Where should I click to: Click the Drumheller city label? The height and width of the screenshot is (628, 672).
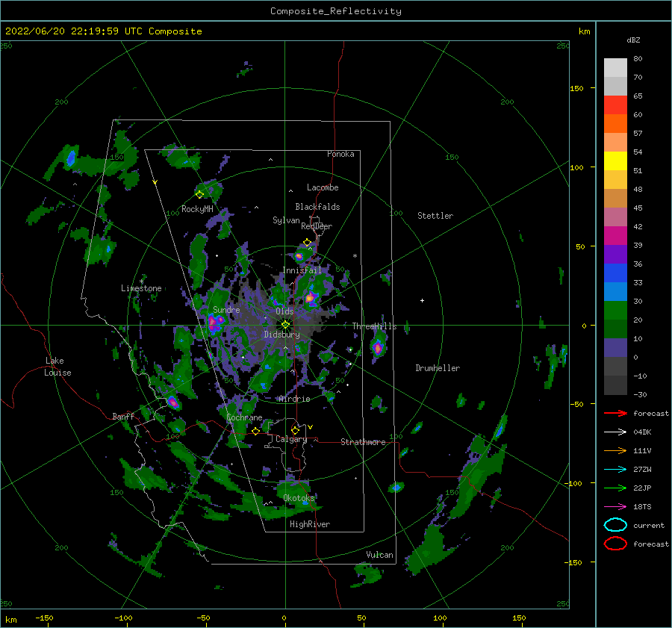pos(437,368)
